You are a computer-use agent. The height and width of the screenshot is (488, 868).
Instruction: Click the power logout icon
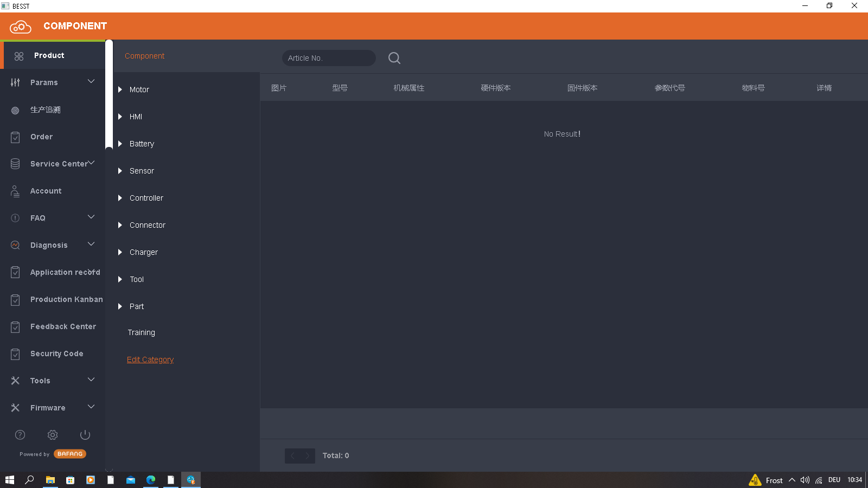pyautogui.click(x=85, y=435)
